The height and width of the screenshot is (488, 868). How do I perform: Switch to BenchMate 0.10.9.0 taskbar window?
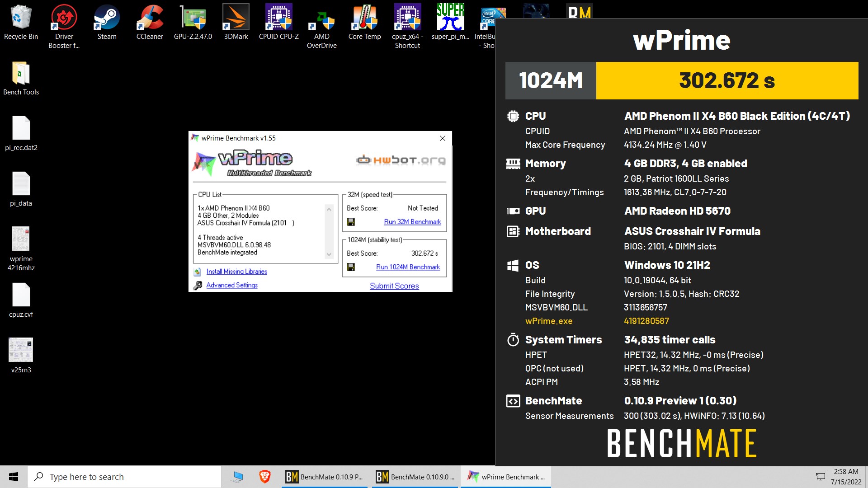coord(416,477)
